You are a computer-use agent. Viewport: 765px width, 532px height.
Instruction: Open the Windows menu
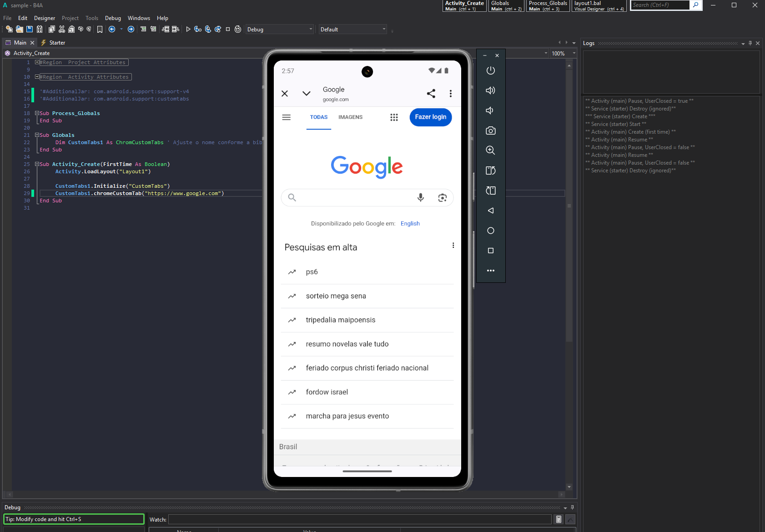pos(139,18)
